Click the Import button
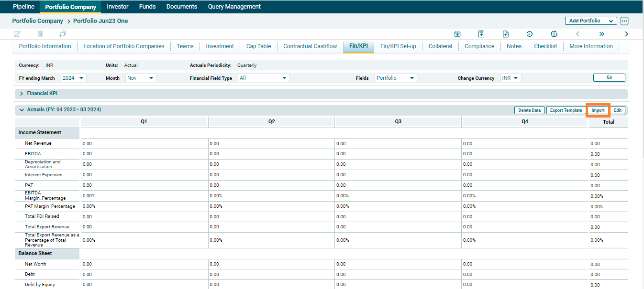This screenshot has height=289, width=644. (598, 110)
